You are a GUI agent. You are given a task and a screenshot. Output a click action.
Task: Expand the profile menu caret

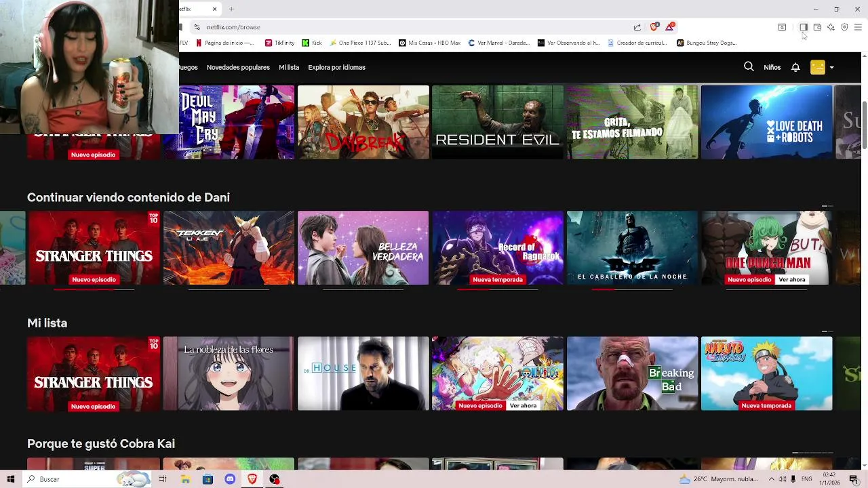click(832, 68)
